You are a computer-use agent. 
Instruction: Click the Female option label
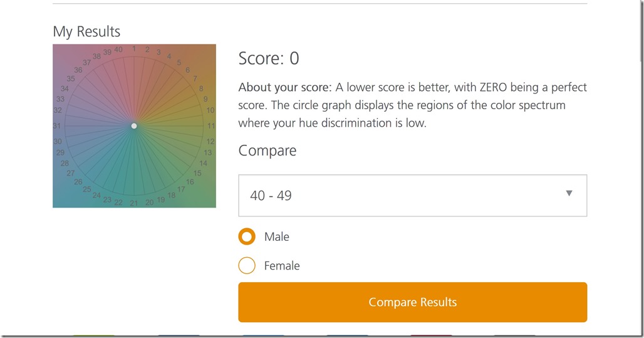coord(282,266)
